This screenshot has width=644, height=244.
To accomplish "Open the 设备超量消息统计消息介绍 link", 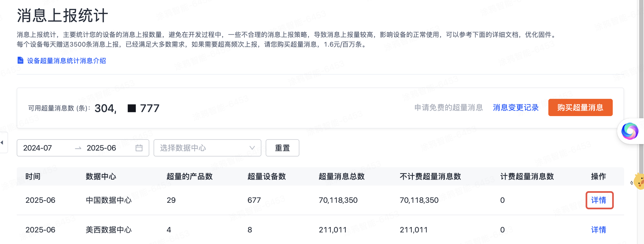I will [x=66, y=61].
